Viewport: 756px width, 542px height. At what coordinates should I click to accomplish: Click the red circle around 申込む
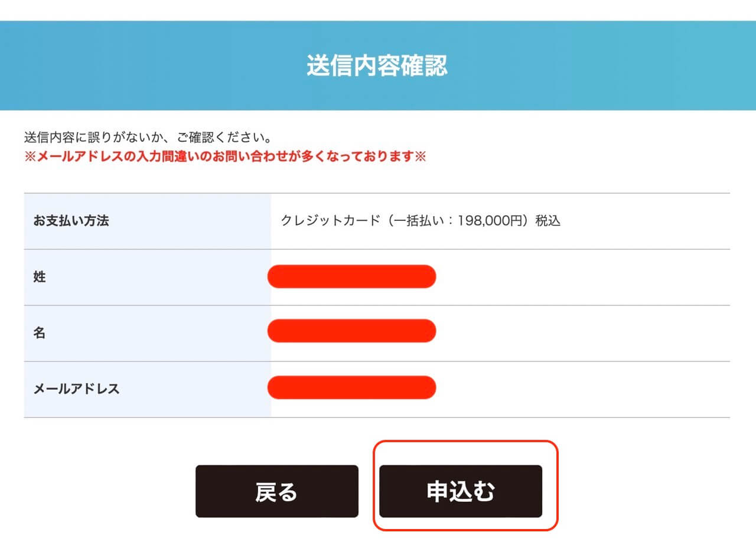(462, 447)
